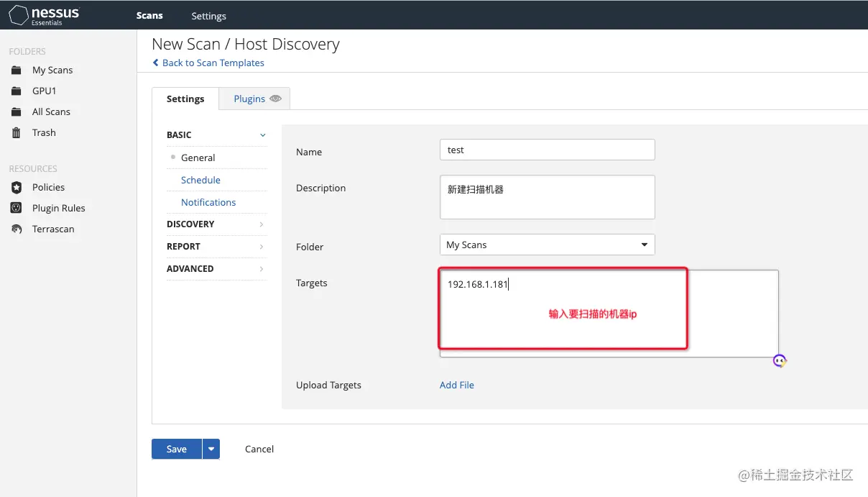Click the All Scans folder icon
Screen dimensions: 868x497
click(x=17, y=111)
